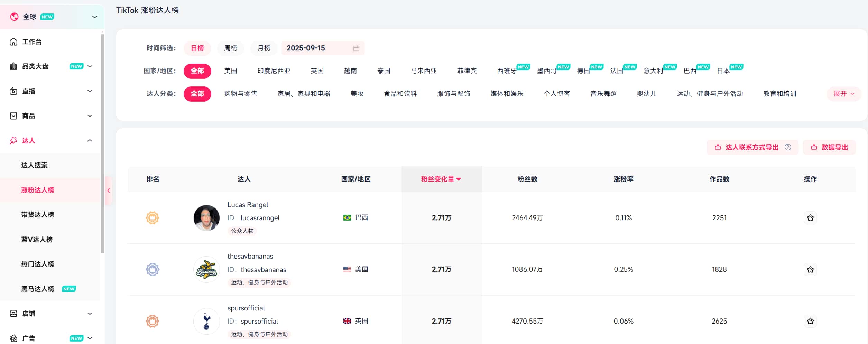Collapse the 达人 sidebar section
This screenshot has width=868, height=344.
(90, 141)
